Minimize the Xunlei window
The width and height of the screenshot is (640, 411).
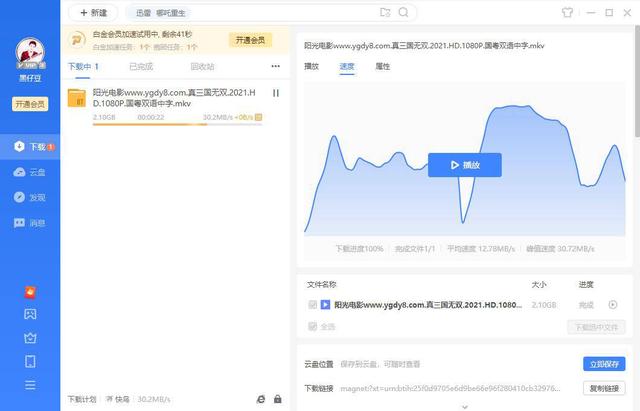(x=591, y=13)
